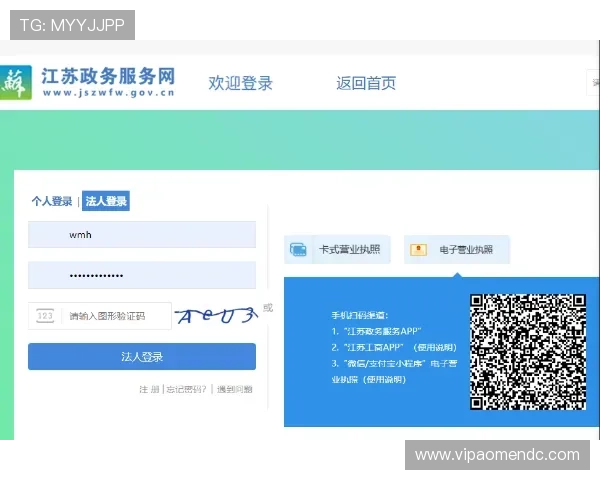Click the card license icon

click(298, 250)
